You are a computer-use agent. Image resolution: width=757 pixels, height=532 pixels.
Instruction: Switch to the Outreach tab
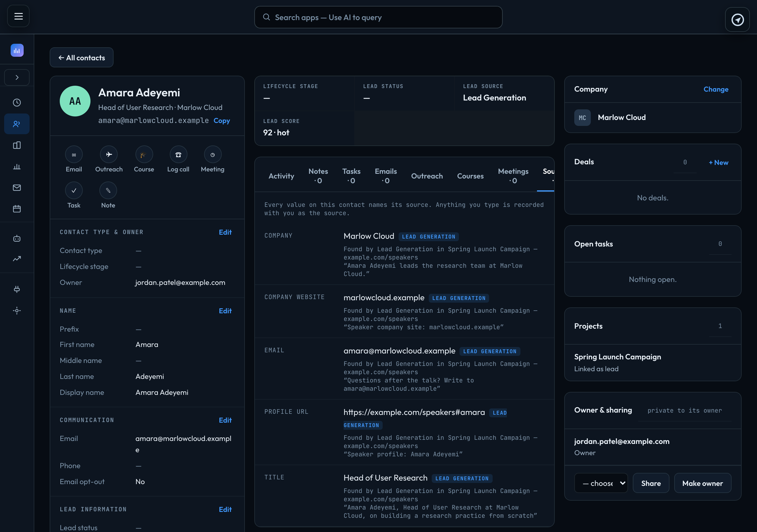click(x=427, y=176)
